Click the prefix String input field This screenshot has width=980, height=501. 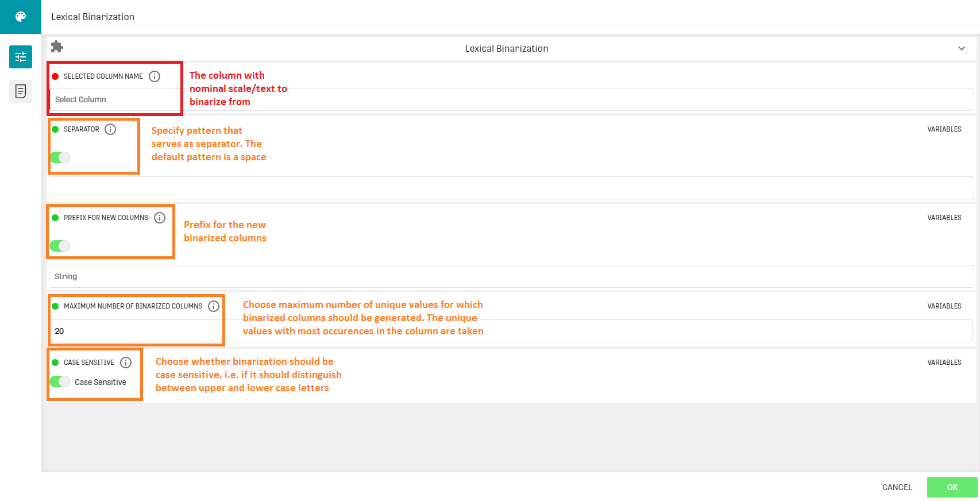click(x=511, y=276)
